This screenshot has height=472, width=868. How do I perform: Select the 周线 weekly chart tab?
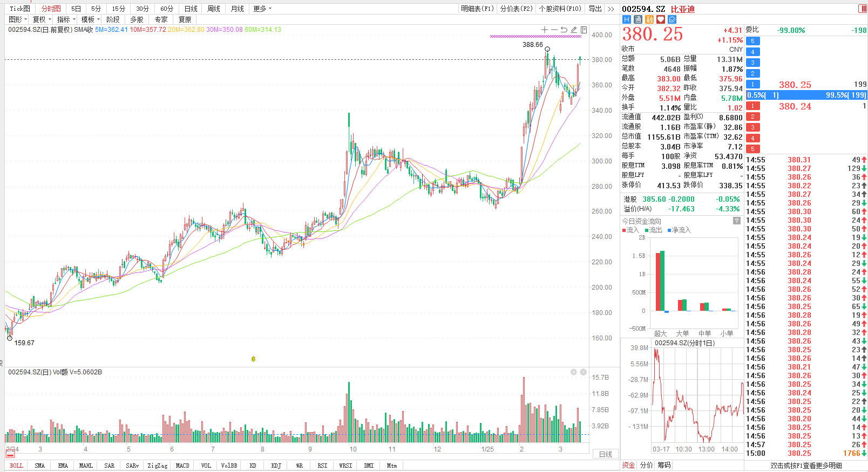[x=214, y=9]
